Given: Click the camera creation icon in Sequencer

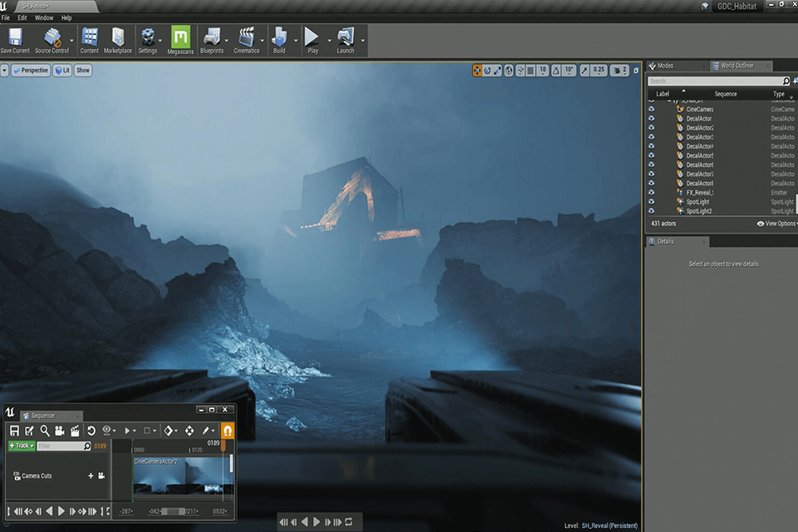Looking at the screenshot, I should click(x=58, y=430).
